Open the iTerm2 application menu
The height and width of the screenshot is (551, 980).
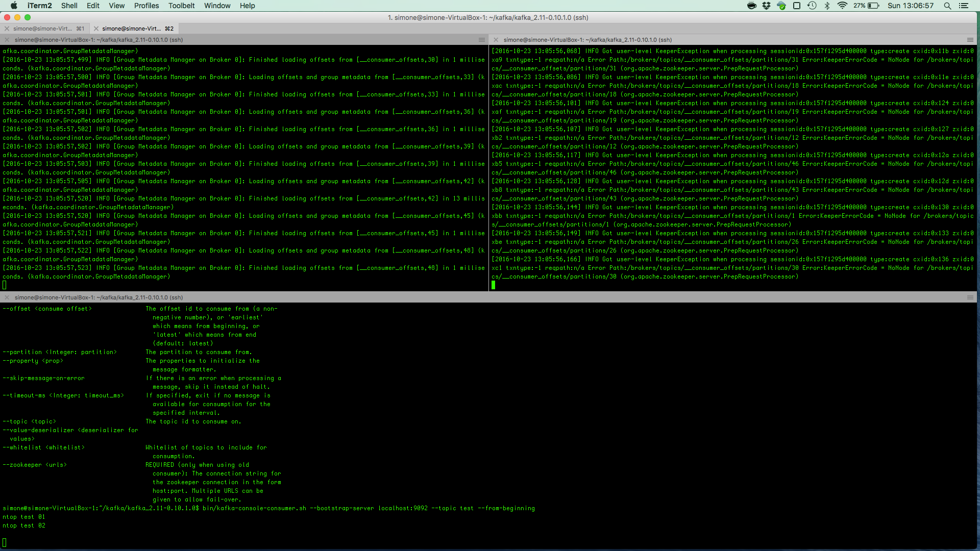(39, 6)
